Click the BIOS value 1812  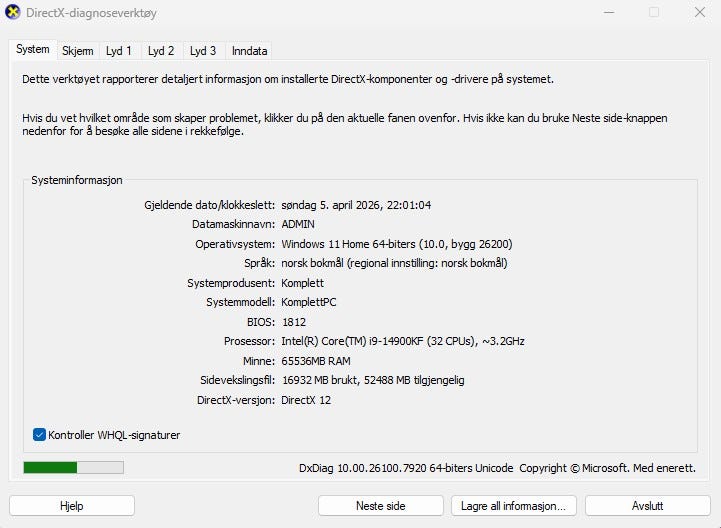pyautogui.click(x=294, y=322)
